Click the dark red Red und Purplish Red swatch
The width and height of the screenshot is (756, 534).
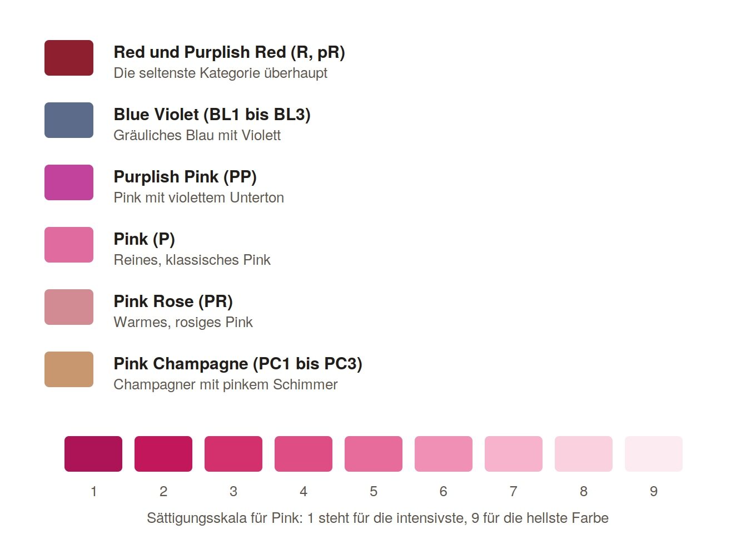[69, 58]
